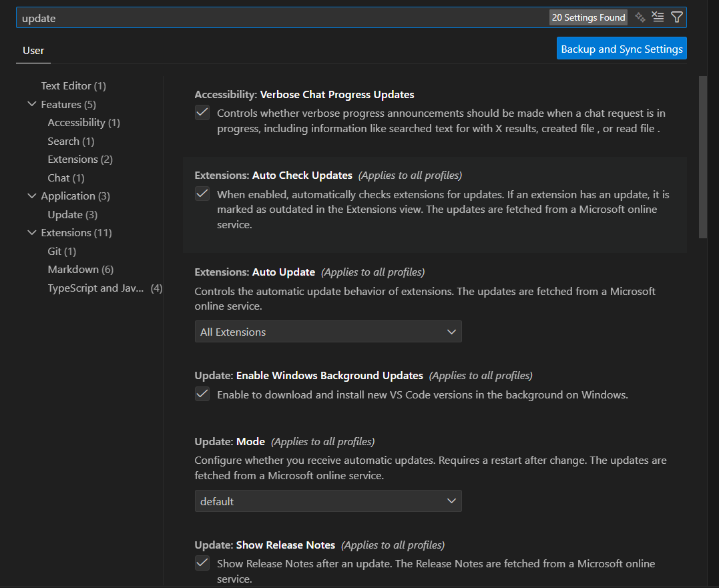Toggle Show Release Notes after update
Image resolution: width=719 pixels, height=588 pixels.
202,563
